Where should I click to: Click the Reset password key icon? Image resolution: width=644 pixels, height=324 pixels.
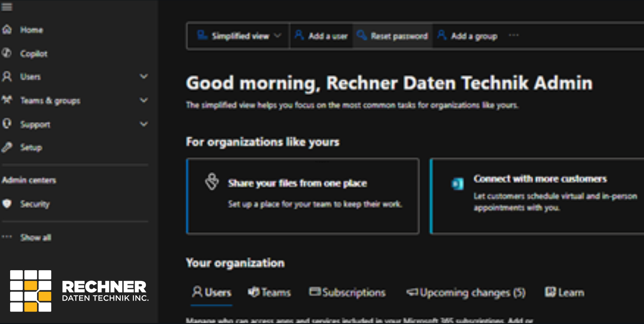tap(362, 35)
